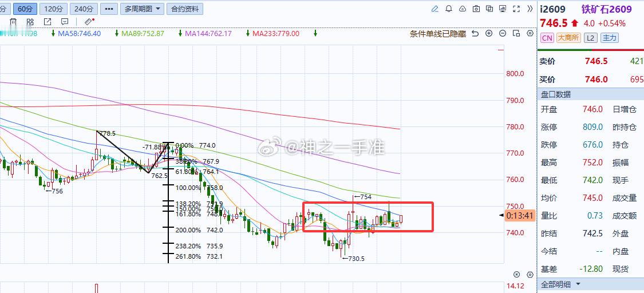Image resolution: width=644 pixels, height=293 pixels.
Task: Select the ruler measuring tool
Action: [89, 21]
